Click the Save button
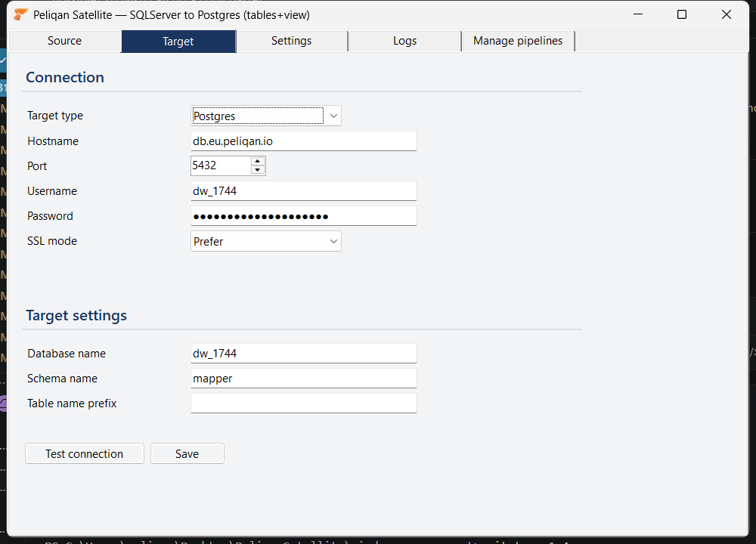756x544 pixels. (x=187, y=453)
